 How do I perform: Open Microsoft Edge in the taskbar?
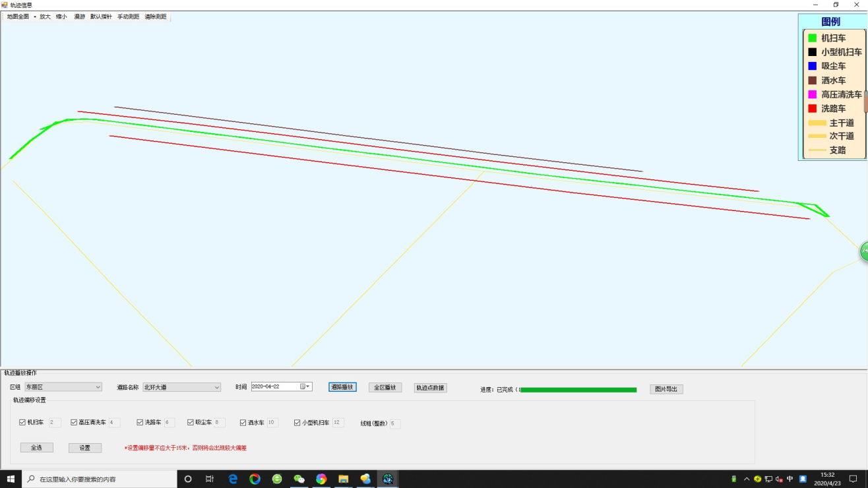(x=233, y=479)
